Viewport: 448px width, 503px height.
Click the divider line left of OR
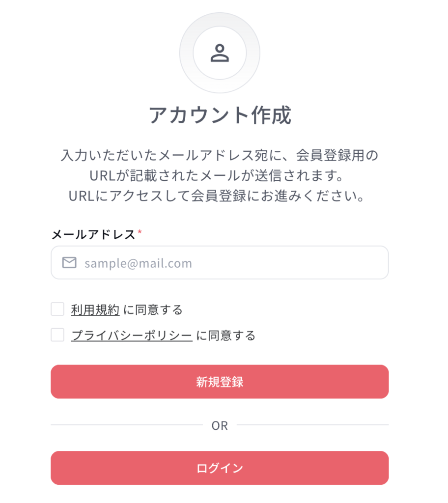(127, 425)
